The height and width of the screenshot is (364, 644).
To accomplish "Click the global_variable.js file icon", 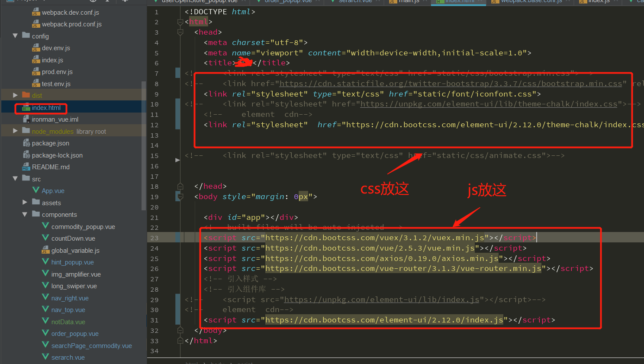I will tap(45, 250).
